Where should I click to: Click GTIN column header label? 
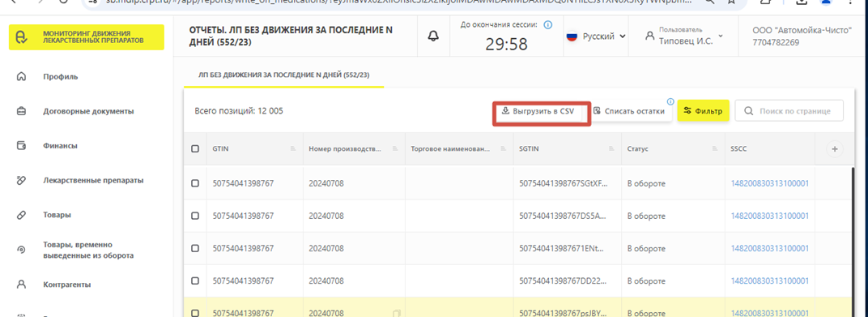coord(219,148)
